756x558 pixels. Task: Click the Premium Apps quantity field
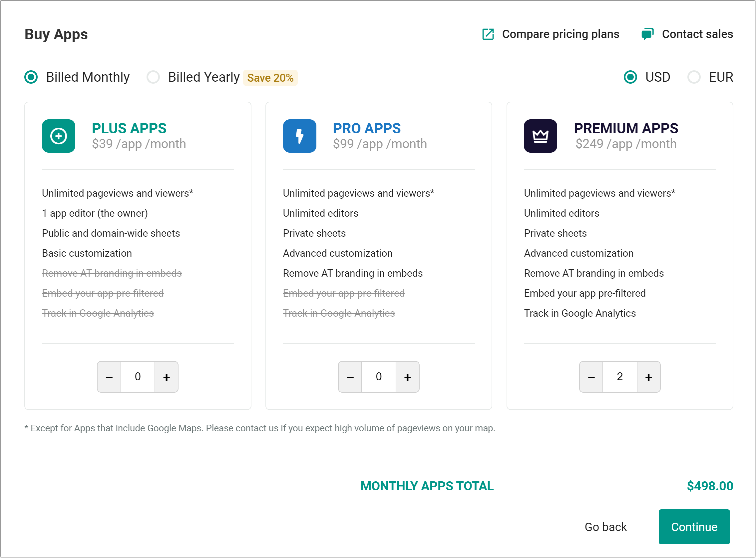620,377
